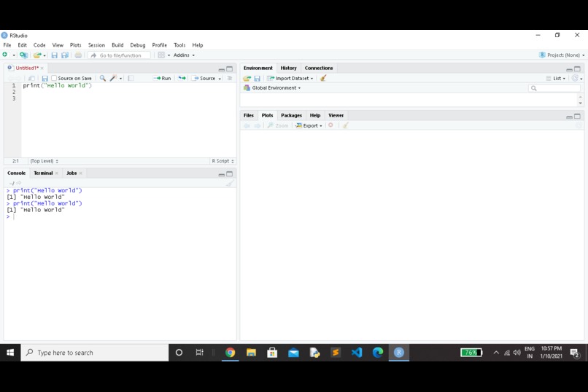Screen dimensions: 588x392
Task: Click the Windows Start button
Action: point(10,353)
